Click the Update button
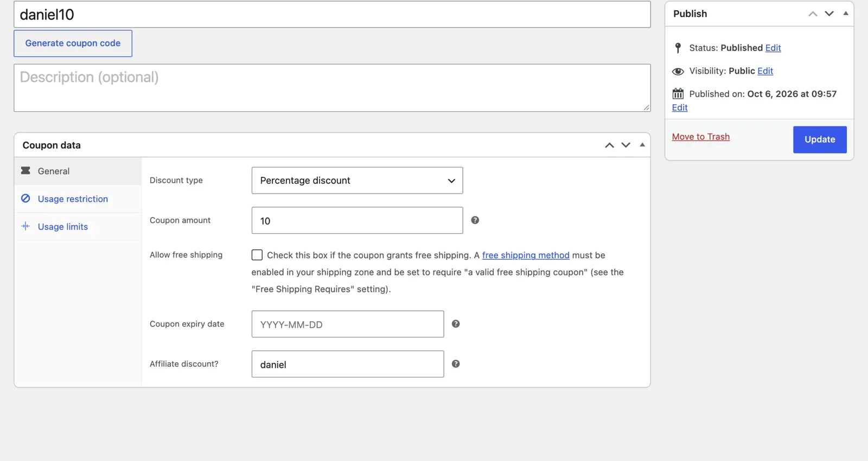The image size is (868, 461). [x=820, y=139]
